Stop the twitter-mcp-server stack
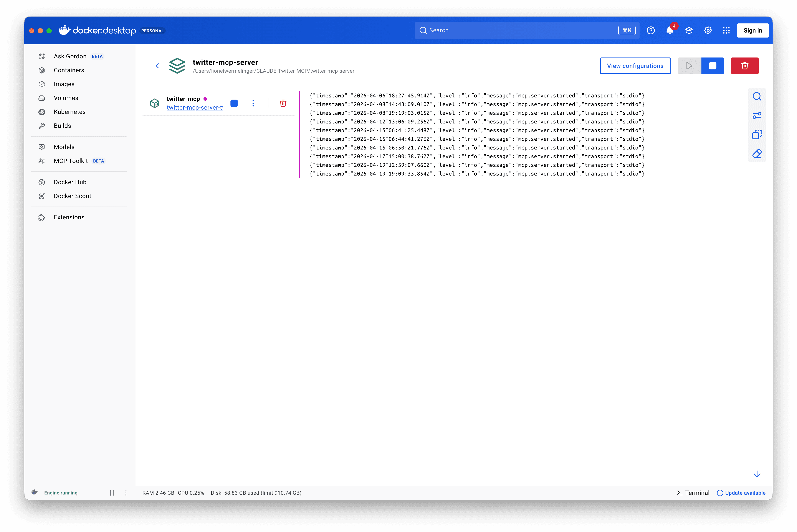This screenshot has width=797, height=532. [713, 66]
